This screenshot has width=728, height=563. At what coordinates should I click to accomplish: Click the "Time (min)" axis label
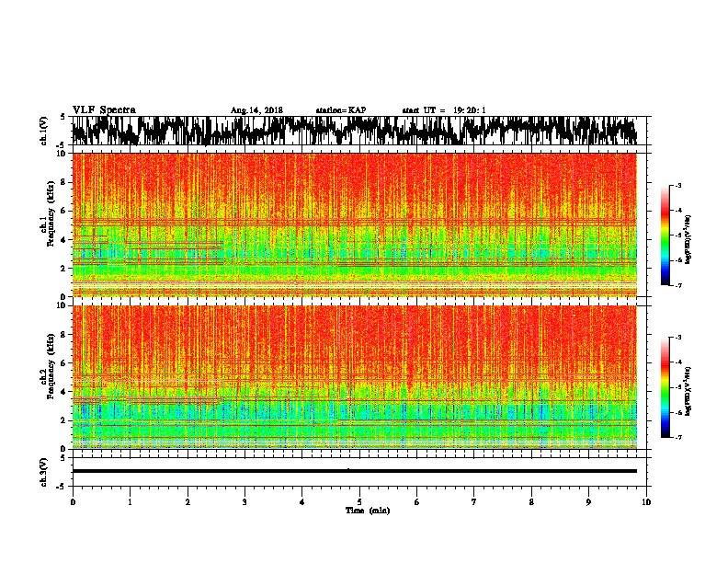pos(368,511)
